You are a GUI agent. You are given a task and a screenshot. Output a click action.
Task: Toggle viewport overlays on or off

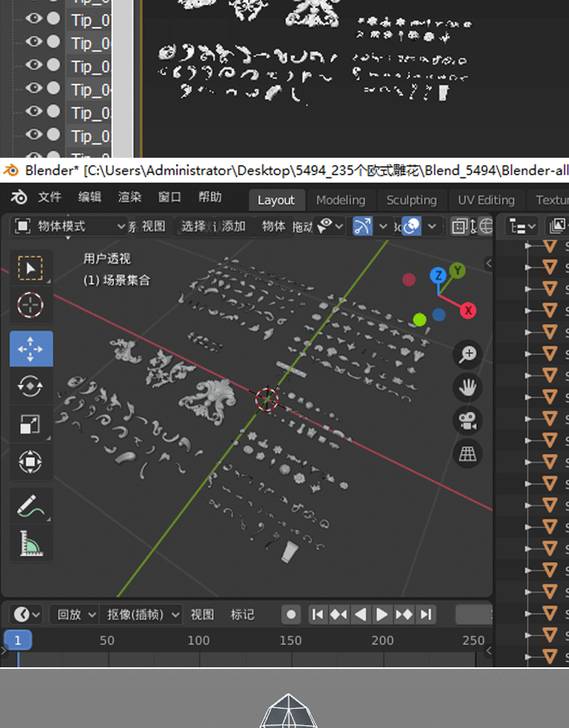412,226
